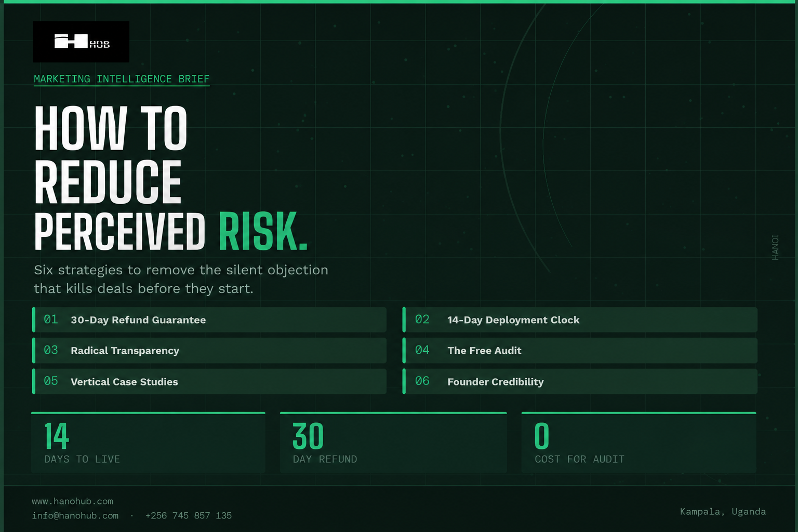This screenshot has width=798, height=532.
Task: Click the number 04 label
Action: coord(422,350)
